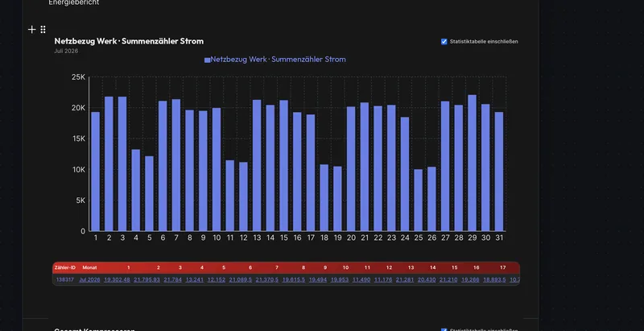Open the Jul 2026 link in table
Screen dimensions: 644x331
89,279
